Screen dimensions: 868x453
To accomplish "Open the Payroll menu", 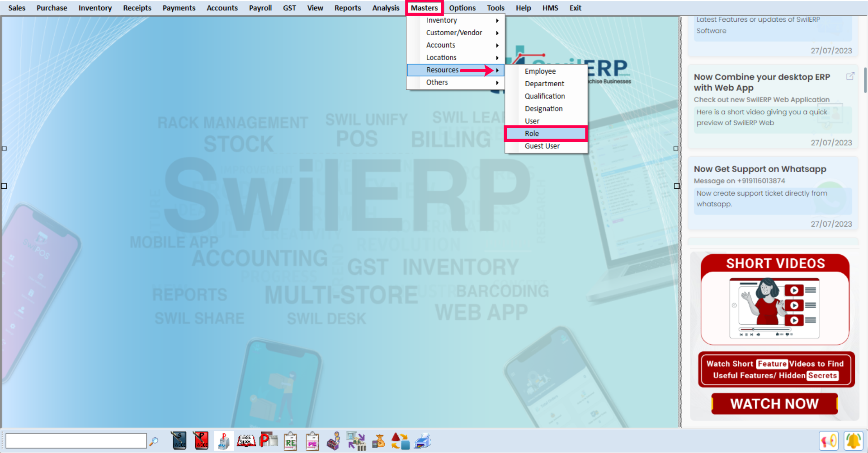I will 260,8.
